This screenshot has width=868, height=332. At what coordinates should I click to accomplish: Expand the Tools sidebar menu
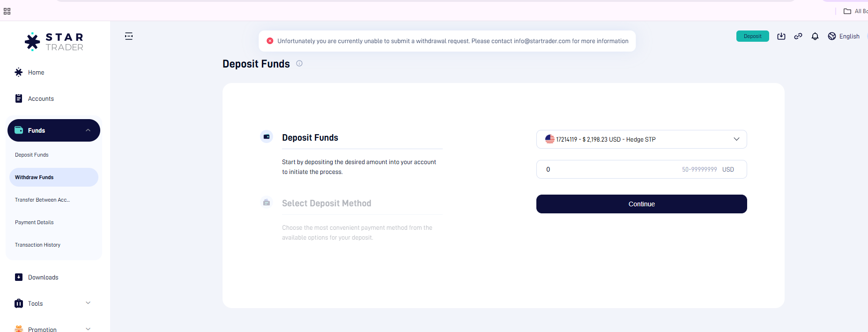click(x=88, y=303)
